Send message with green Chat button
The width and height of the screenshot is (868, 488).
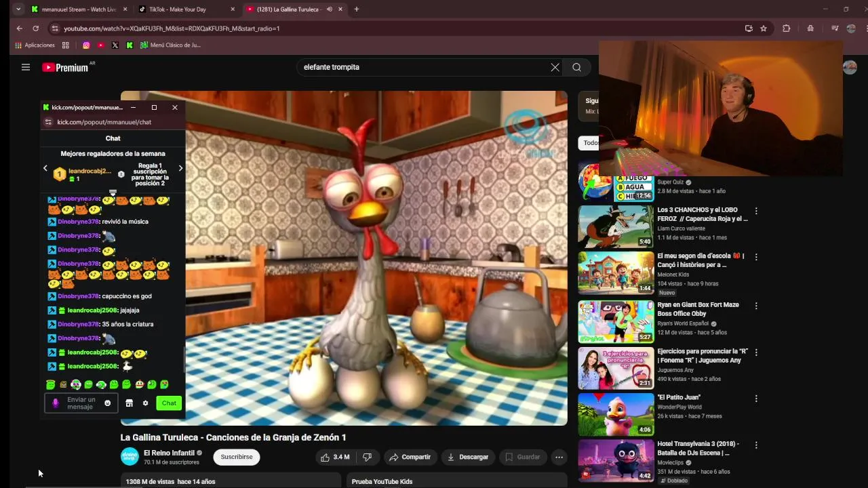point(169,403)
